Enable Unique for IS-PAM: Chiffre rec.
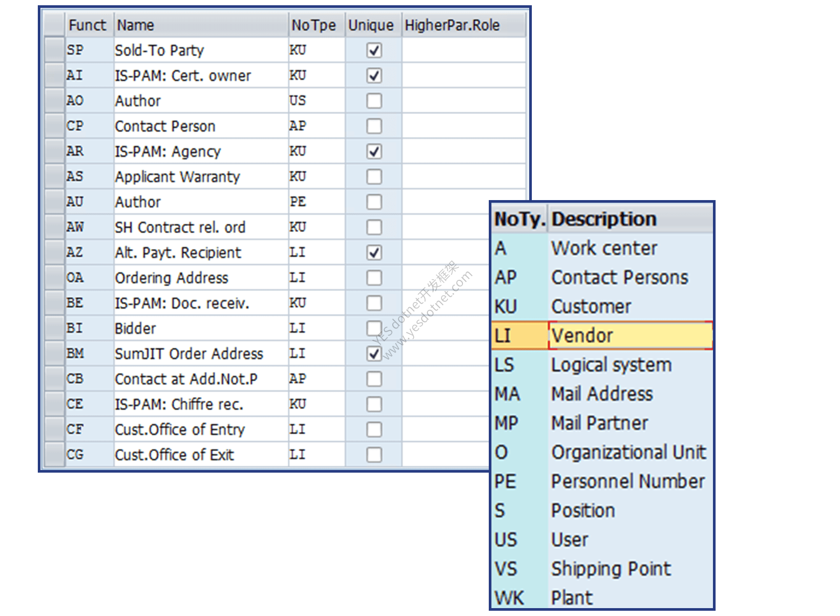This screenshot has width=840, height=616. [x=374, y=404]
